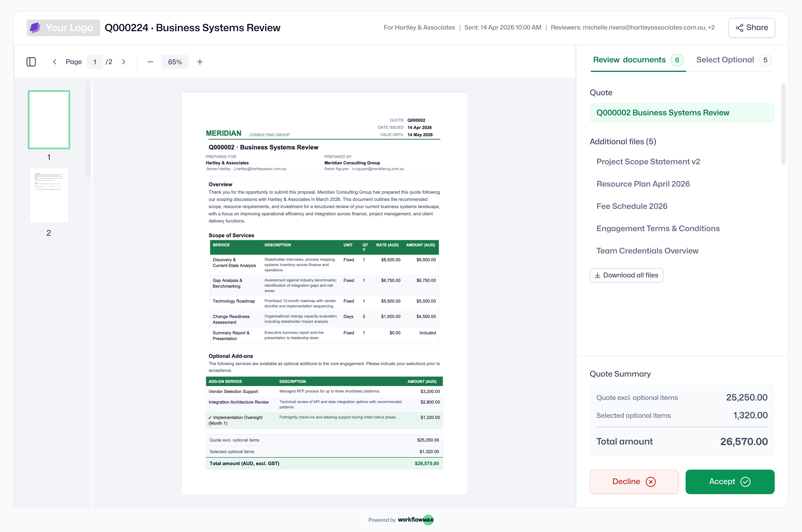Click the reviewers '+2' text
Screen dimensions: 802x532
pos(711,27)
